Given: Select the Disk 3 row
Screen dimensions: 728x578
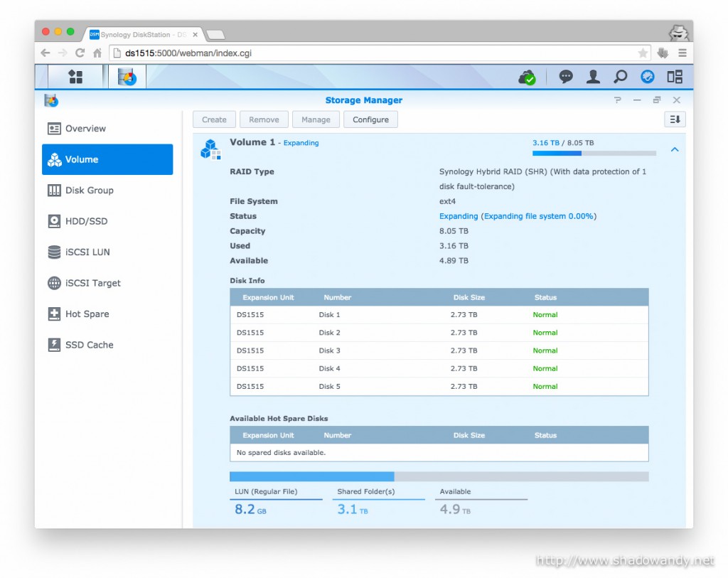Looking at the screenshot, I should (439, 350).
